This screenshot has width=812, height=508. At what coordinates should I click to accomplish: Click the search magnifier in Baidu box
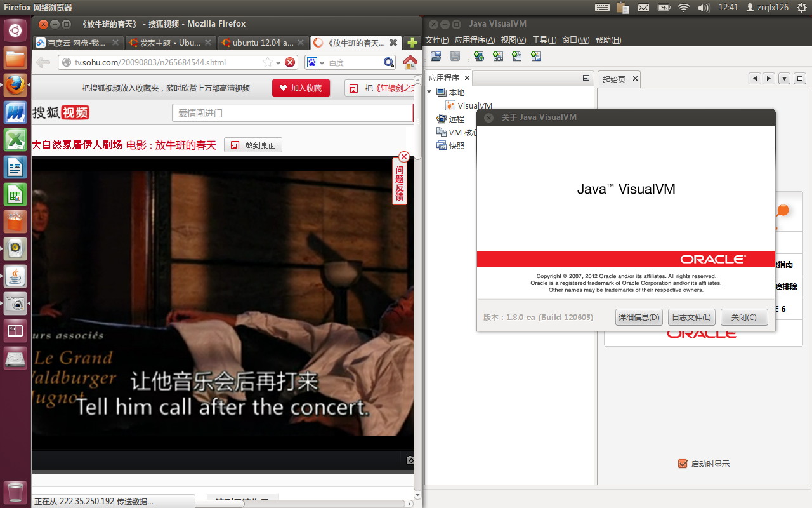click(x=389, y=62)
